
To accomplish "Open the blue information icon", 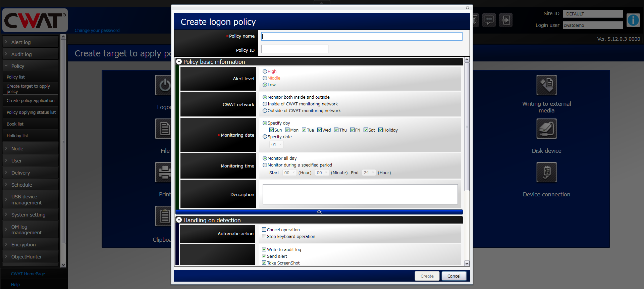I will (633, 20).
